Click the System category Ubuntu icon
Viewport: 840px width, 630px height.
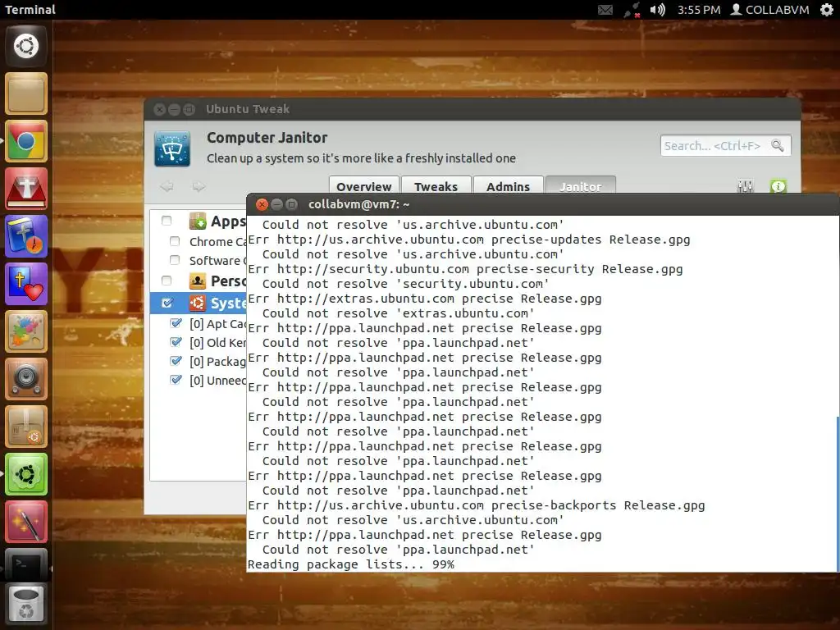pos(198,304)
